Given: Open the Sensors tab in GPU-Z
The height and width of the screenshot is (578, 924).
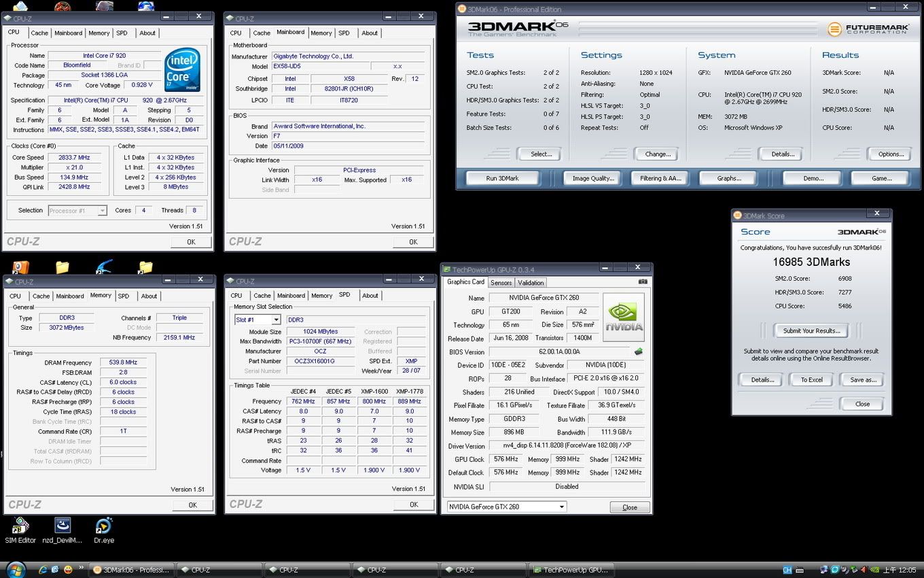Looking at the screenshot, I should (x=501, y=282).
